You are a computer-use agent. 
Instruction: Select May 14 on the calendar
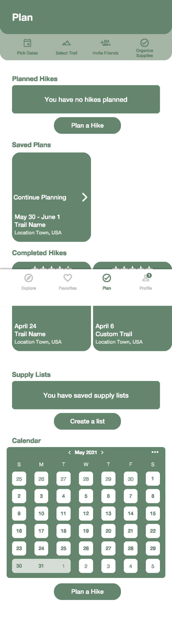pos(130,513)
